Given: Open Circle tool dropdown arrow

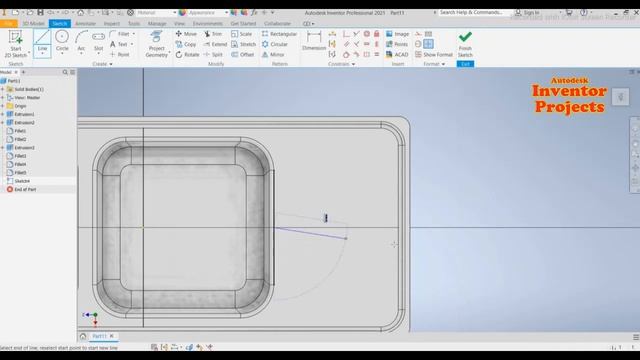Looking at the screenshot, I should pos(62,54).
